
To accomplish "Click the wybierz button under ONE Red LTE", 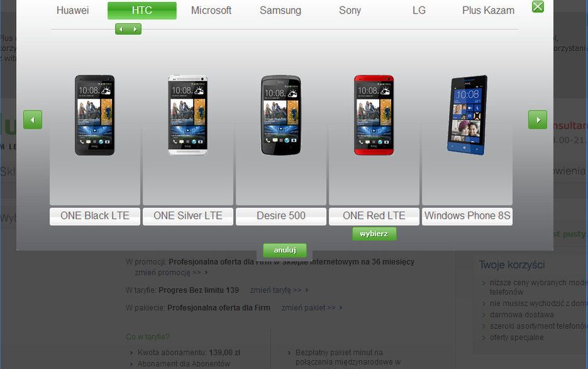I will 374,234.
